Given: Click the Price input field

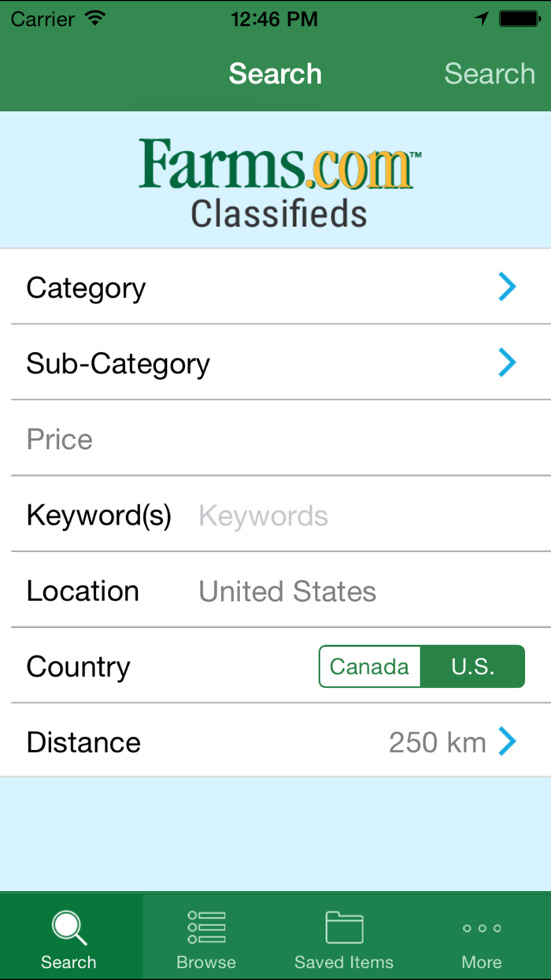Looking at the screenshot, I should 275,439.
